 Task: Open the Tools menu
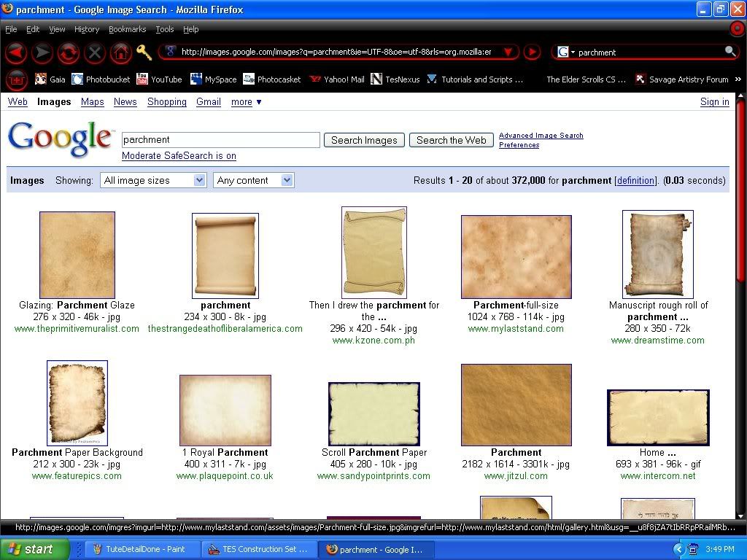click(x=165, y=29)
